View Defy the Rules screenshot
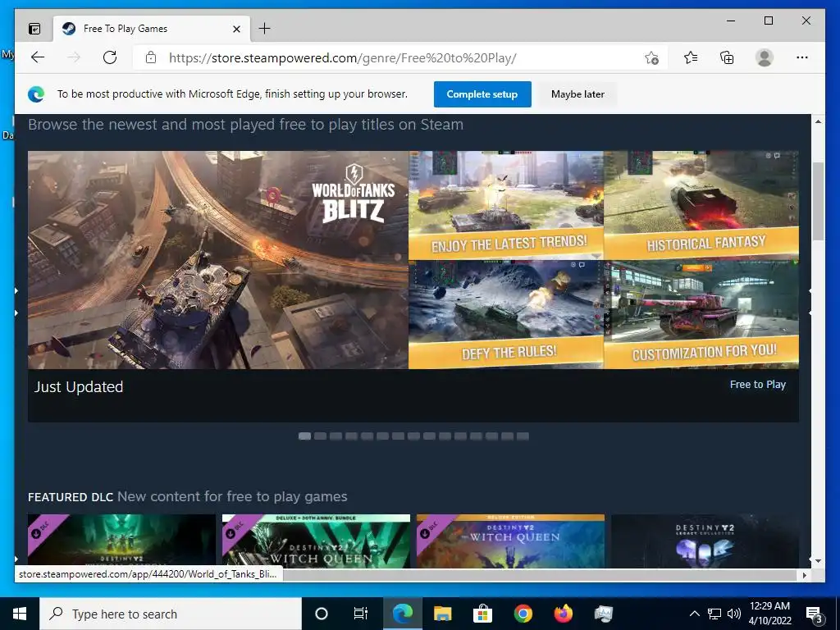Image resolution: width=840 pixels, height=630 pixels. click(506, 315)
